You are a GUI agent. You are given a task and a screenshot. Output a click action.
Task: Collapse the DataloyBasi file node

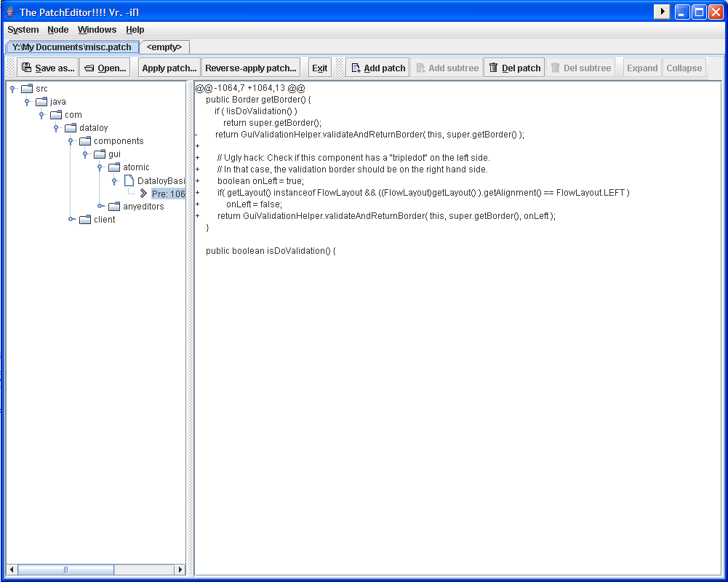(115, 180)
